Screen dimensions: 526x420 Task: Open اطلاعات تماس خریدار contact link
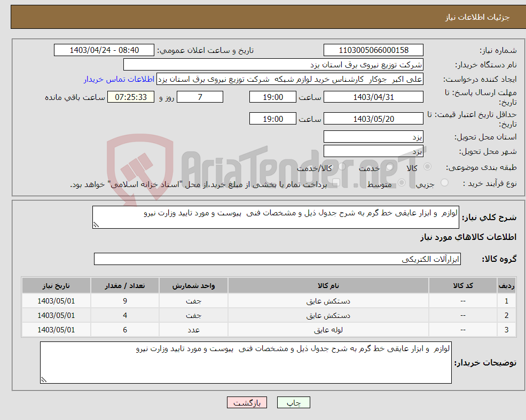119,79
